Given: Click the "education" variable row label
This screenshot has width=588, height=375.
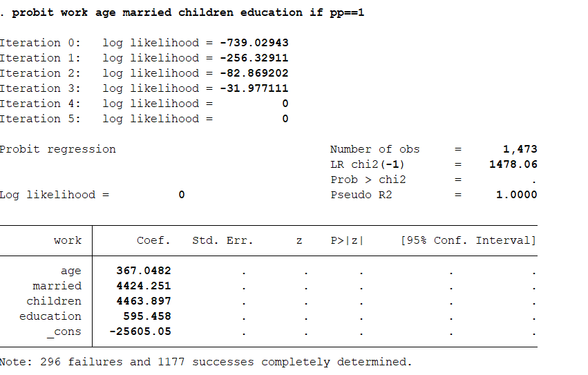Looking at the screenshot, I should tap(50, 316).
